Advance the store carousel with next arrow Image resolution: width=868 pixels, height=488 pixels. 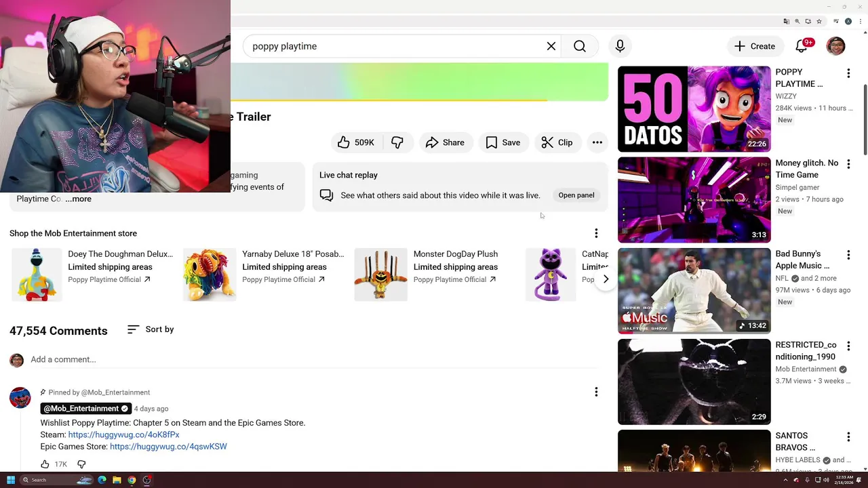tap(606, 279)
